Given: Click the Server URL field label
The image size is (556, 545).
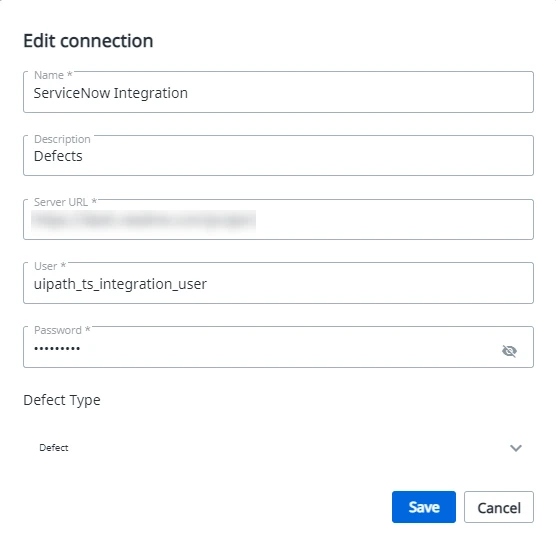Looking at the screenshot, I should coord(65,202).
